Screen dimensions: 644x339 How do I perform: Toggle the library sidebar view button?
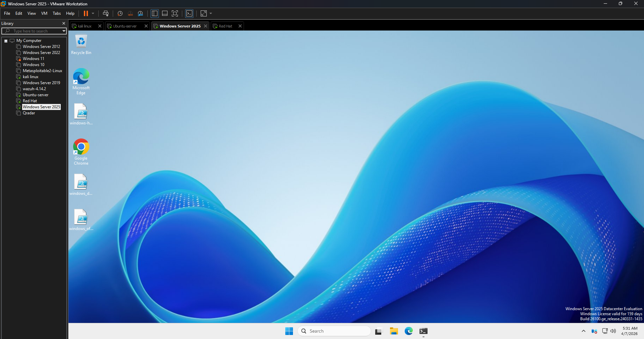point(155,13)
